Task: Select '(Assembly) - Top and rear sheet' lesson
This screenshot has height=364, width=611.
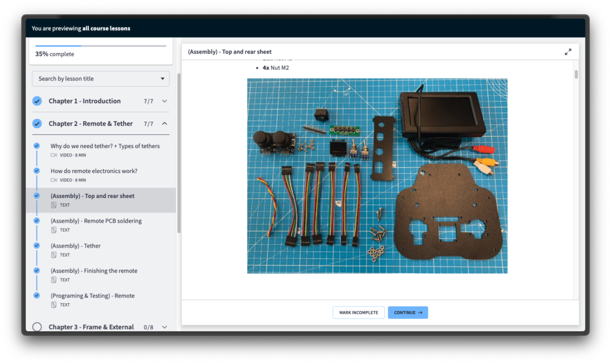Action: pyautogui.click(x=100, y=200)
